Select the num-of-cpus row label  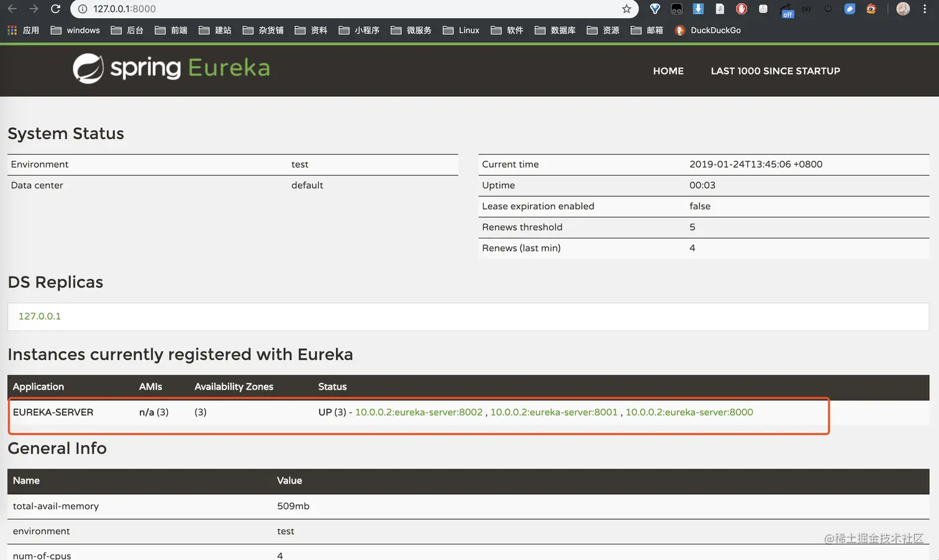(42, 555)
